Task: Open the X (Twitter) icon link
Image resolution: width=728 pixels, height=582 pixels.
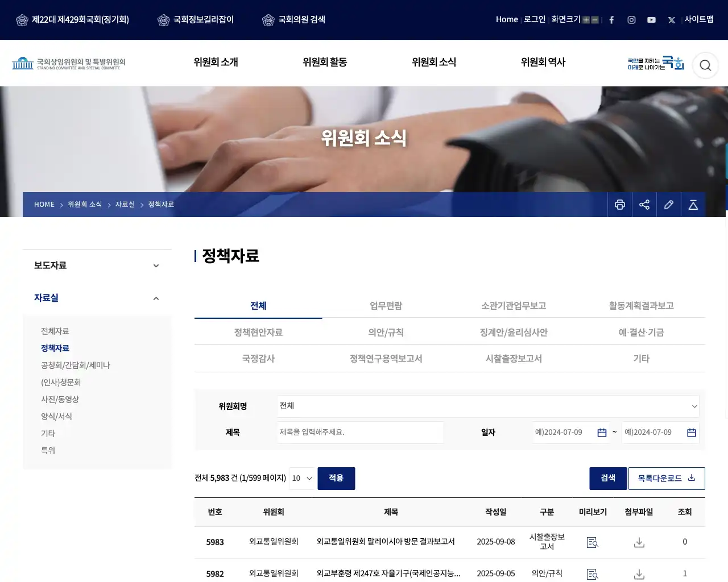Action: (672, 20)
